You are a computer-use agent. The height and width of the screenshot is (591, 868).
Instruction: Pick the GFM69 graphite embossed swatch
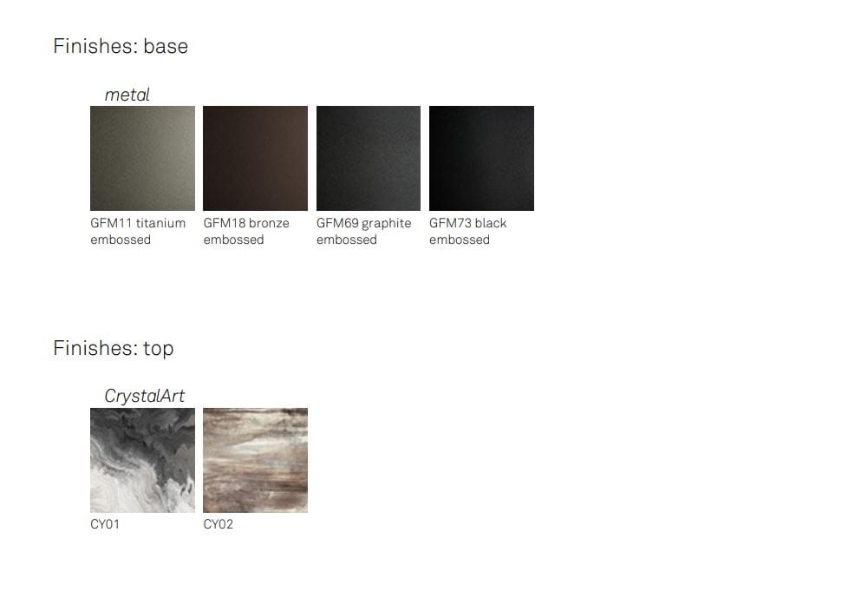[369, 159]
